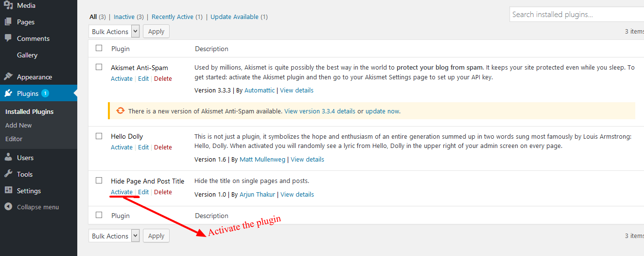This screenshot has height=256, width=644.
Task: Switch to the Recently Active filter
Action: click(x=172, y=17)
